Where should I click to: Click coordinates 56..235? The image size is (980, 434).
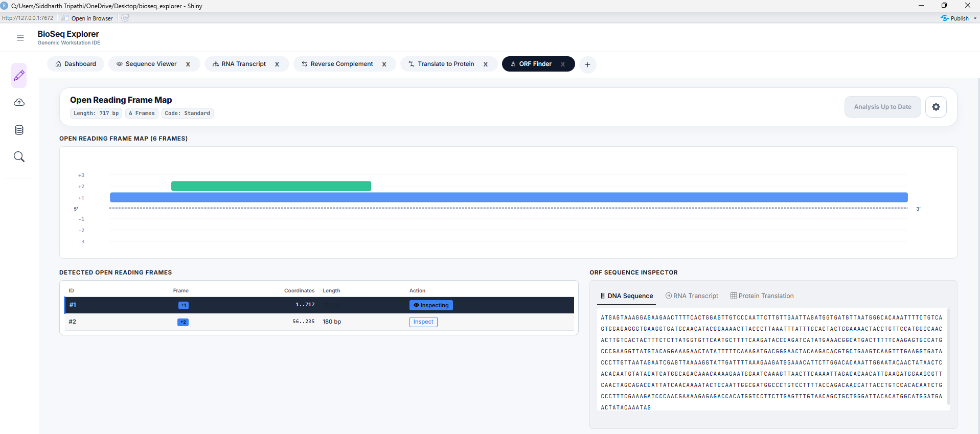303,322
